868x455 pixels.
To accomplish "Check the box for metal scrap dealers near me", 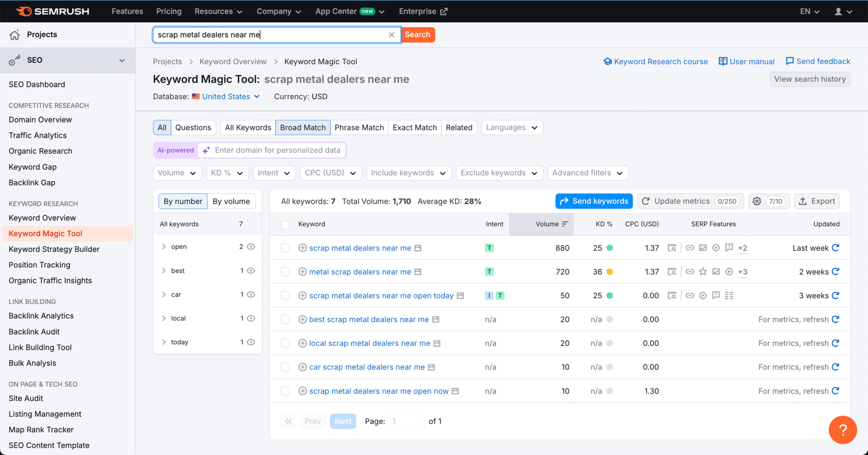I will 285,272.
